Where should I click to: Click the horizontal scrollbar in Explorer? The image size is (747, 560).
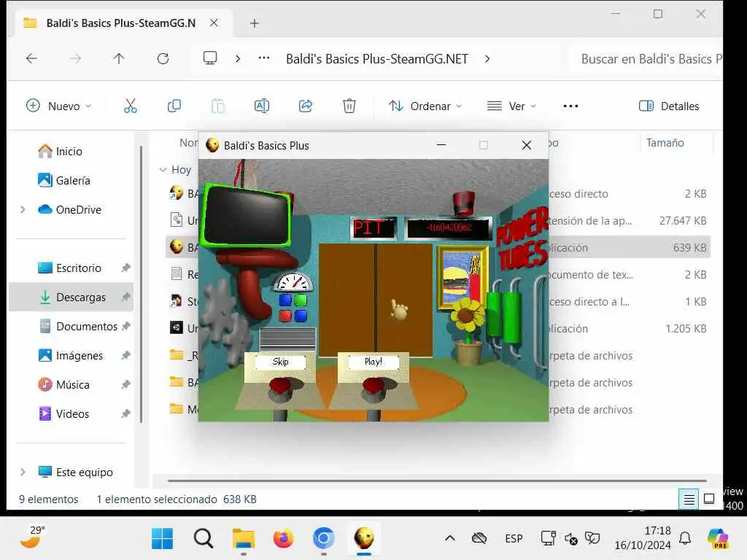tap(437, 481)
